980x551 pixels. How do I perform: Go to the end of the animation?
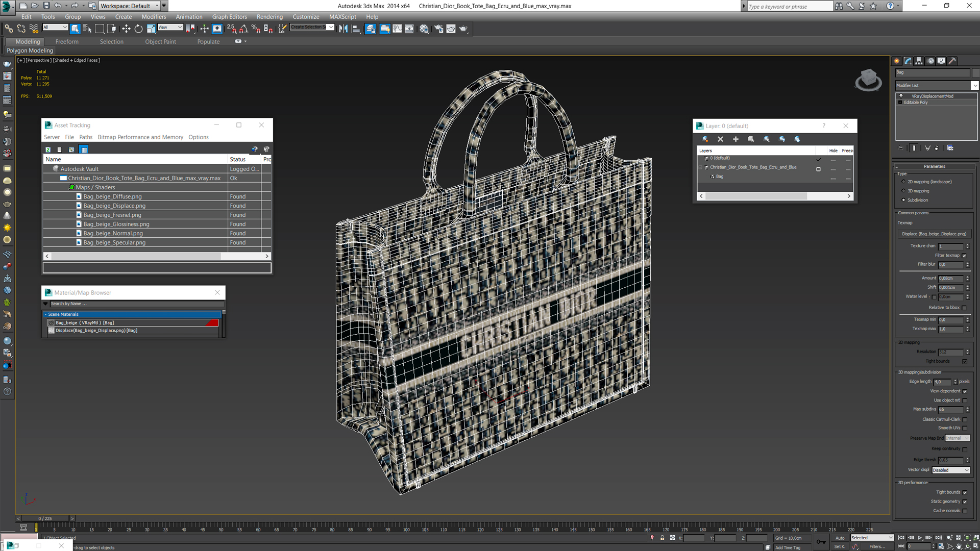tap(938, 538)
